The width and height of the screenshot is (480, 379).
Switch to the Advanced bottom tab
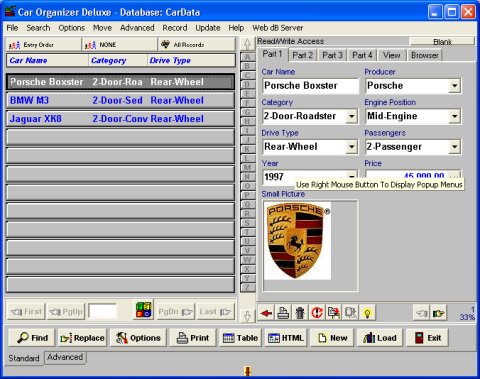[x=65, y=357]
